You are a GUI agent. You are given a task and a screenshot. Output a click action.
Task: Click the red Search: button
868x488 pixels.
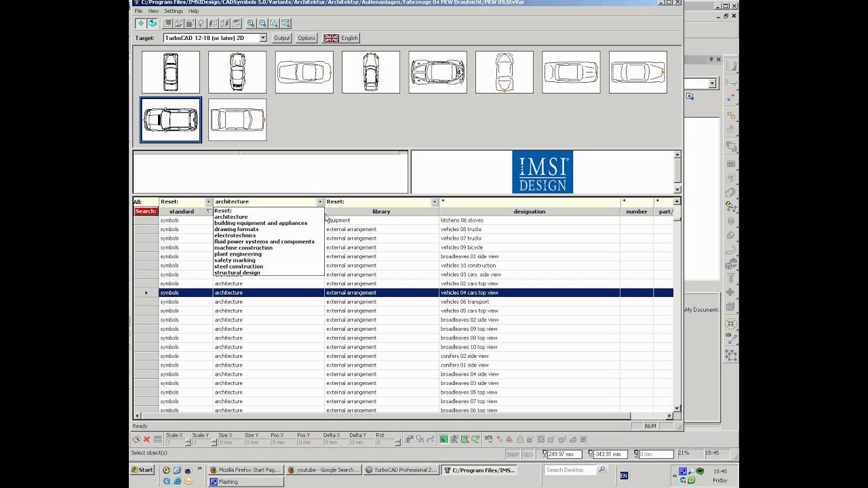[146, 211]
